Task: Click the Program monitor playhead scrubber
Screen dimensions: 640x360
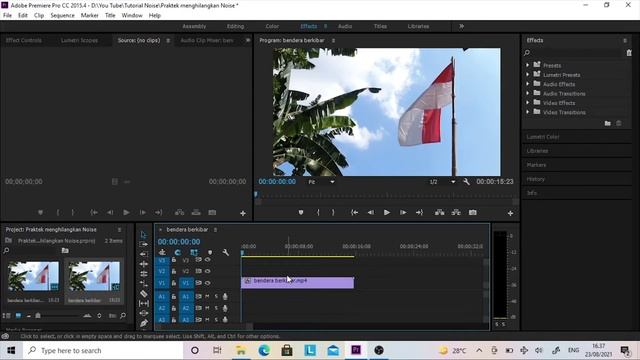Action: click(256, 195)
